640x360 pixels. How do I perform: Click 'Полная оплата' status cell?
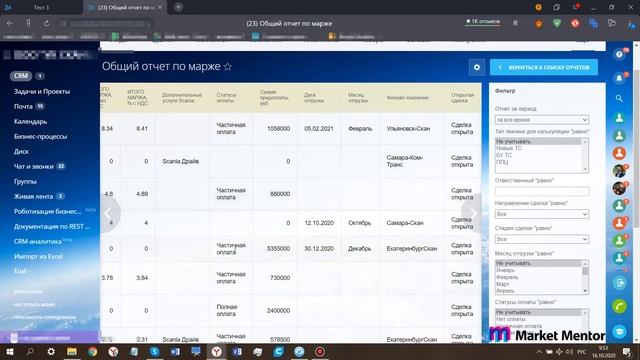point(227,310)
